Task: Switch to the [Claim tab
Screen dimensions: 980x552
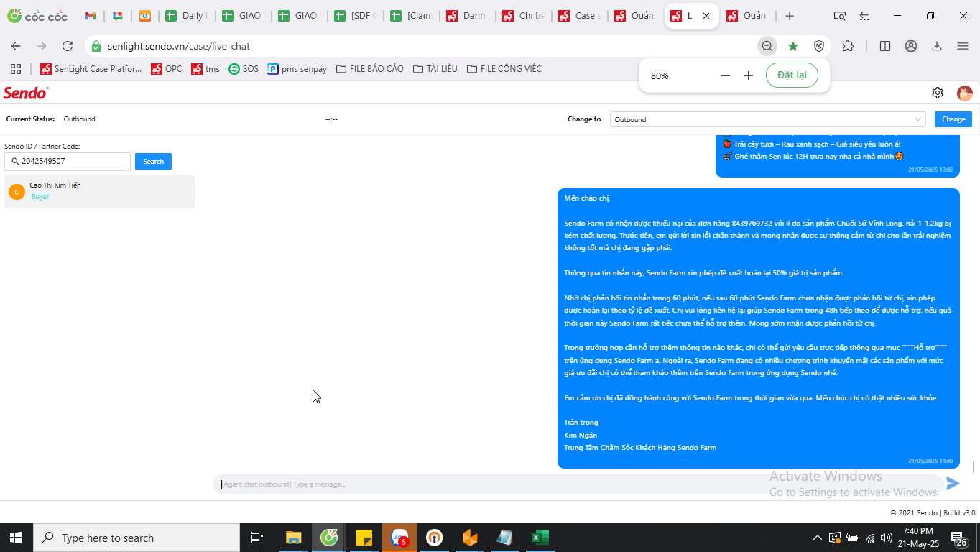Action: pos(413,16)
